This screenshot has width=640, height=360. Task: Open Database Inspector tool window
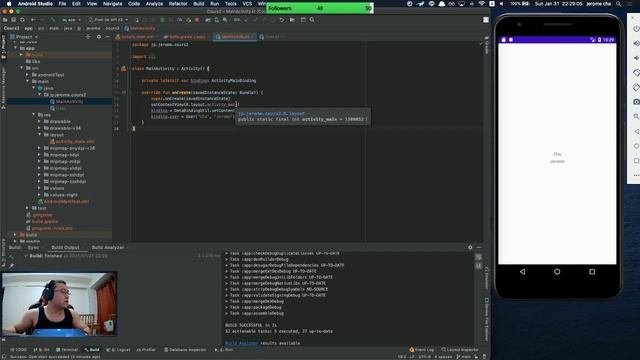(185, 350)
